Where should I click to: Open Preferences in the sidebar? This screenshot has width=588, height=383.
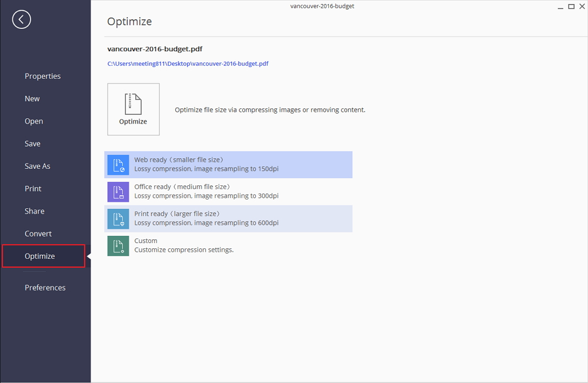45,288
